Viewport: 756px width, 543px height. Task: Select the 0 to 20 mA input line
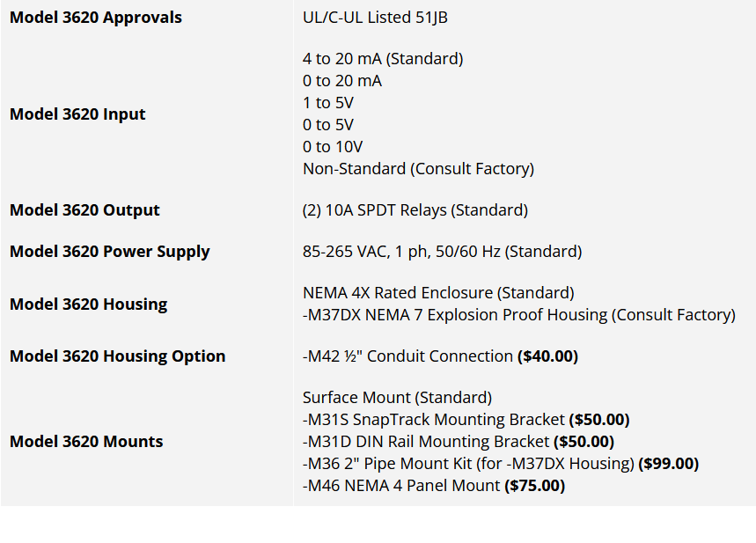(x=342, y=81)
